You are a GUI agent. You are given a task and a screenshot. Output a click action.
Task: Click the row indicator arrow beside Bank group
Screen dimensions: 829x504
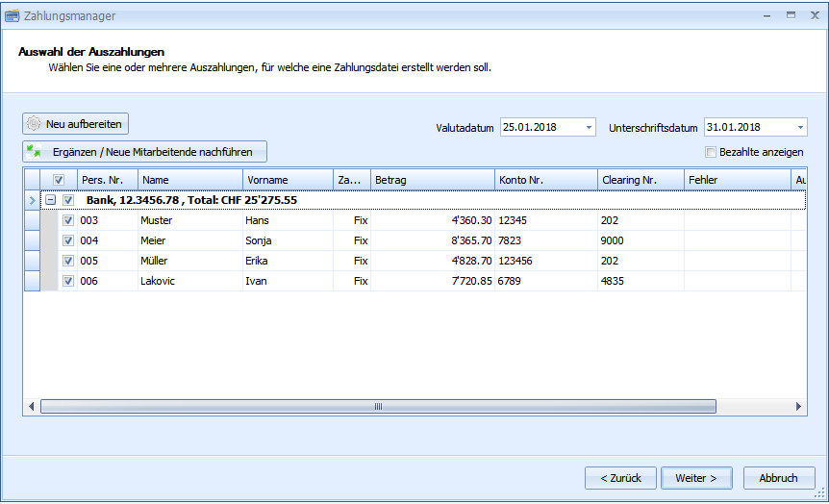tap(32, 200)
